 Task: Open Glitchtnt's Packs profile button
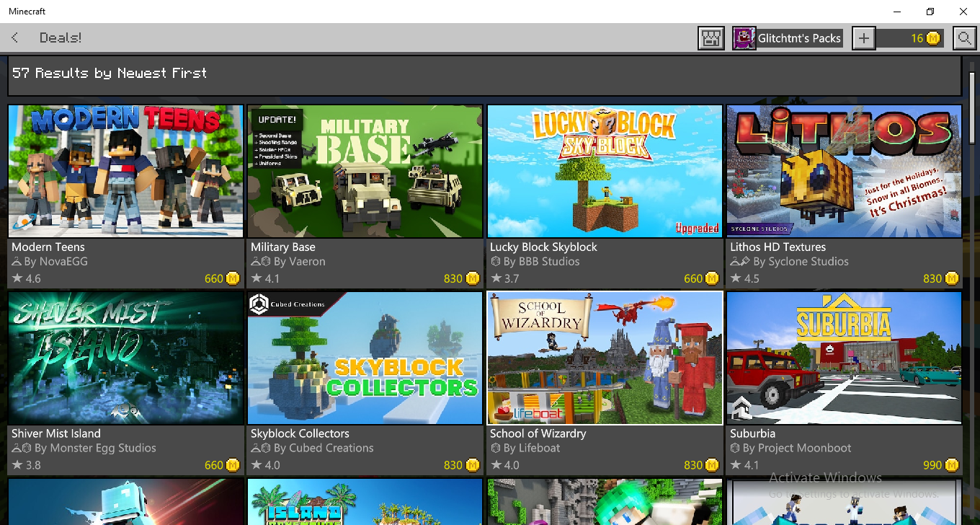(788, 38)
